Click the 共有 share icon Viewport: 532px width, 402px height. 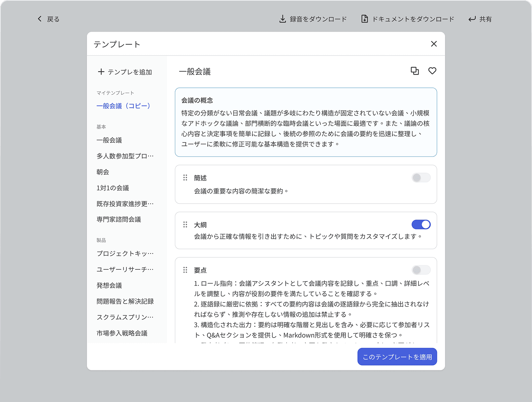coord(472,19)
